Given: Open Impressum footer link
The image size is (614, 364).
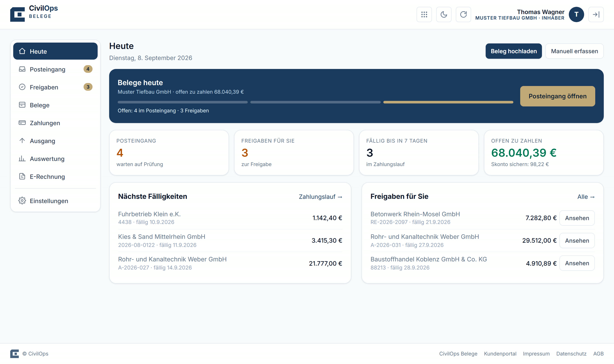Looking at the screenshot, I should (536, 354).
